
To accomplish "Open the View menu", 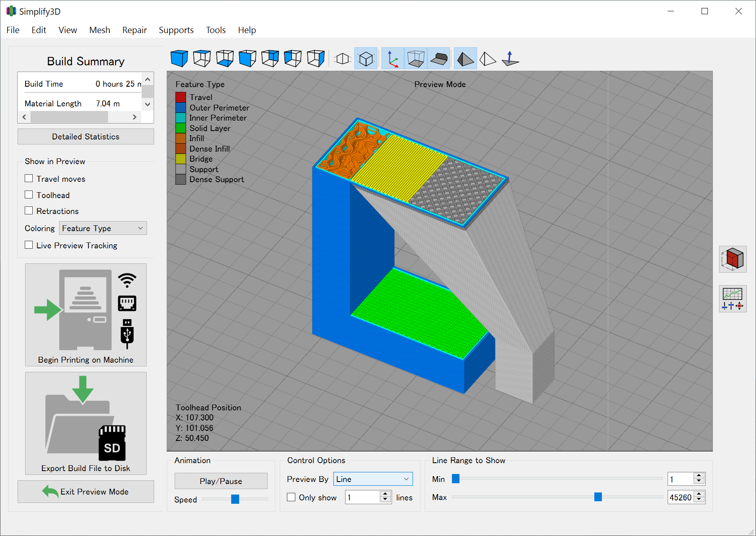I will coord(68,30).
